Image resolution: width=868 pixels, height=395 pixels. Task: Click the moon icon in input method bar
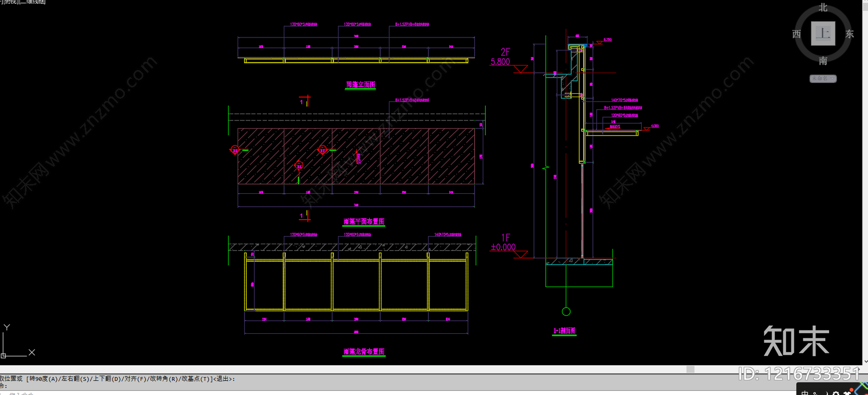tap(826, 393)
